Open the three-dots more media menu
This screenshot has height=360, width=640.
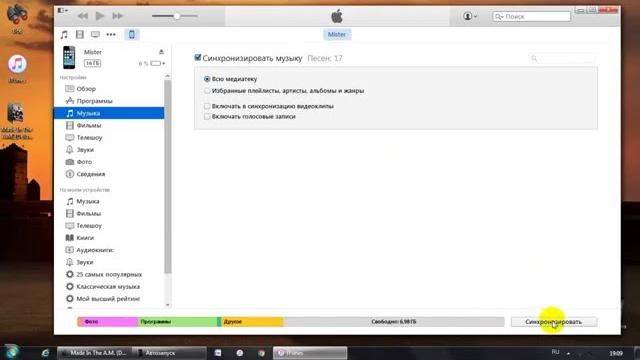click(x=111, y=35)
